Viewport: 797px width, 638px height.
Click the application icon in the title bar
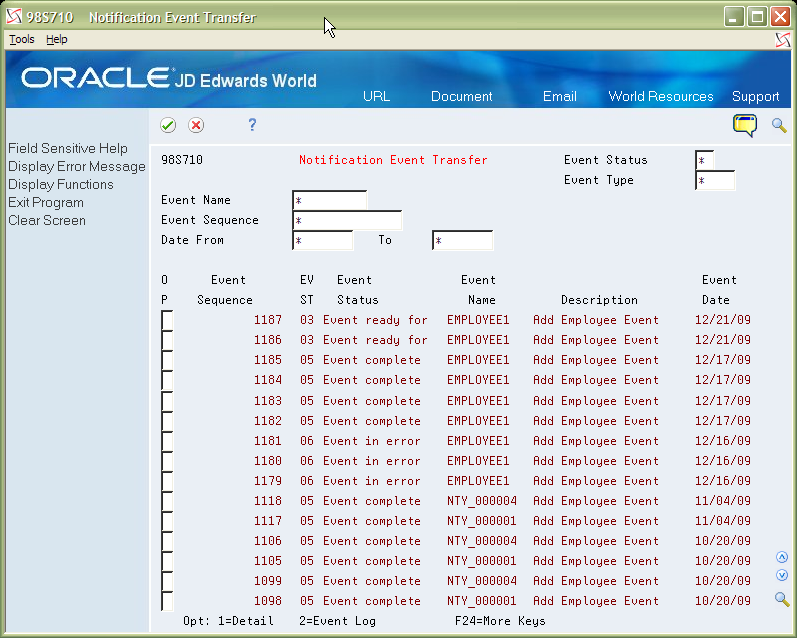(x=14, y=17)
